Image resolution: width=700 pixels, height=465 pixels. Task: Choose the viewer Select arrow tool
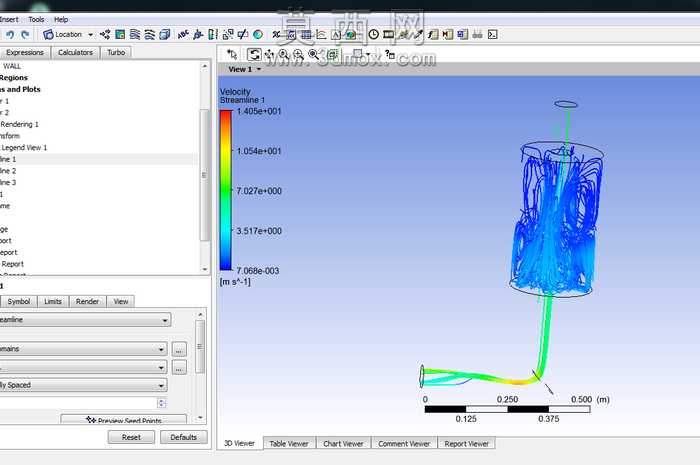(232, 54)
